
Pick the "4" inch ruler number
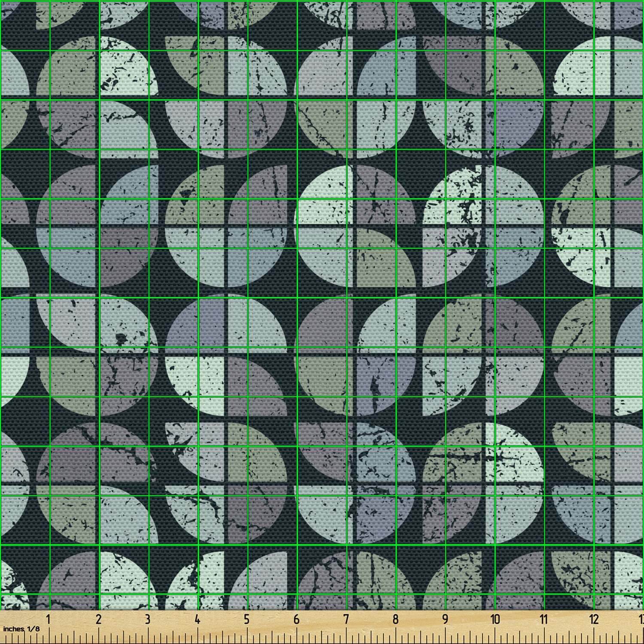pyautogui.click(x=197, y=619)
